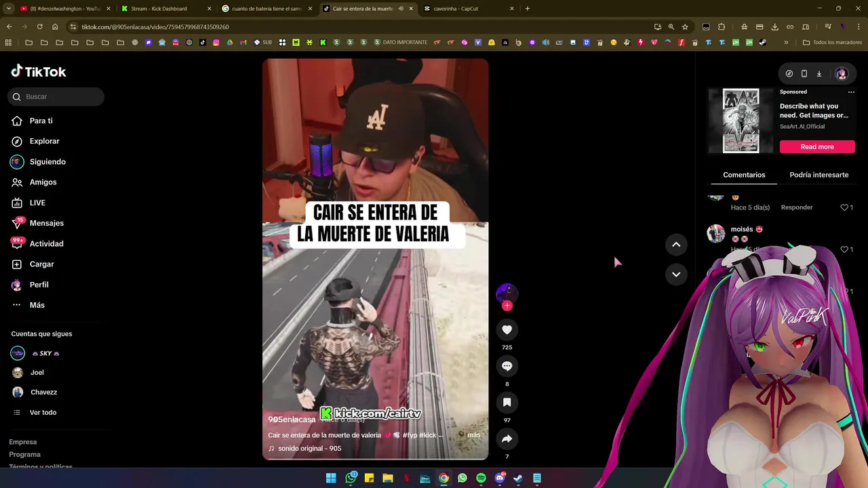
Task: Click Responder under the comment
Action: 797,207
